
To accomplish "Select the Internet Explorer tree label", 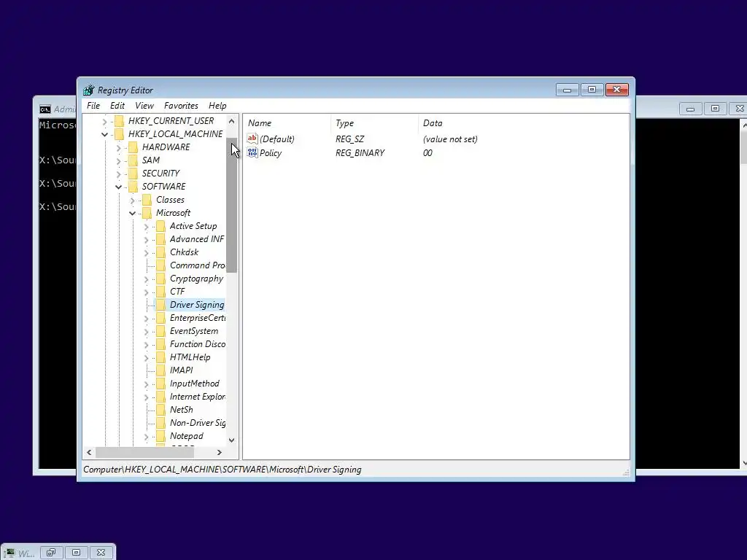I will click(x=197, y=397).
